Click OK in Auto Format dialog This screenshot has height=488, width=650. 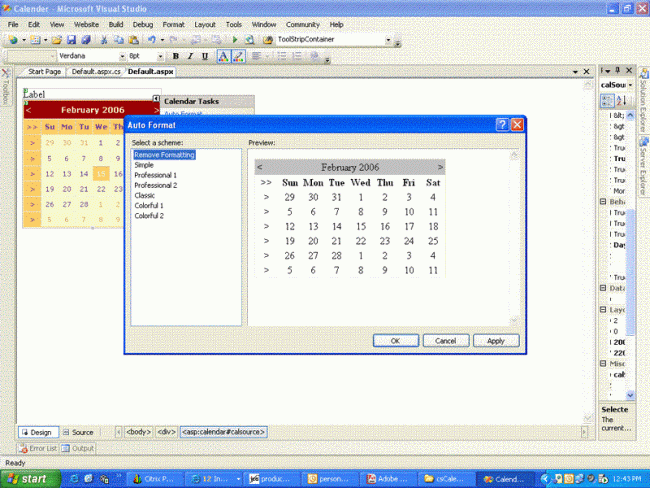click(x=395, y=341)
